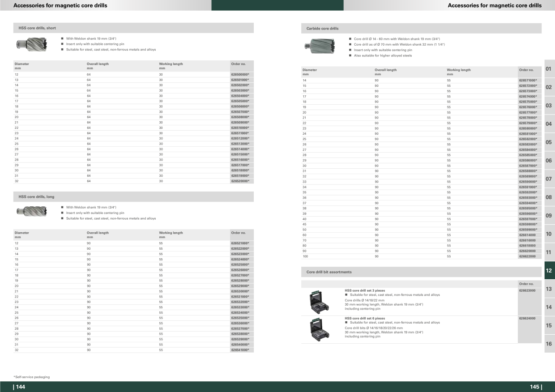This screenshot has height=392, width=555.
Task: Click 'Core drill bits Ø 14/16/18/20/22/26 mm'
Action: coord(374,328)
